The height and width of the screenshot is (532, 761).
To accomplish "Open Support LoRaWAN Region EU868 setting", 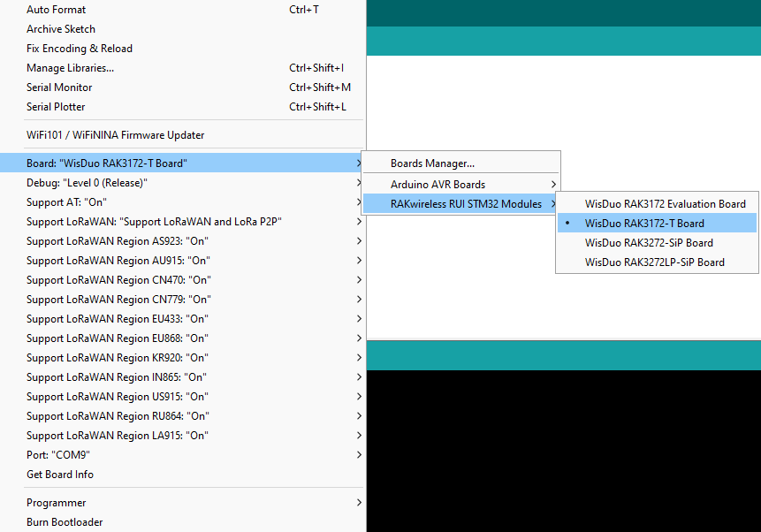I will pos(117,338).
